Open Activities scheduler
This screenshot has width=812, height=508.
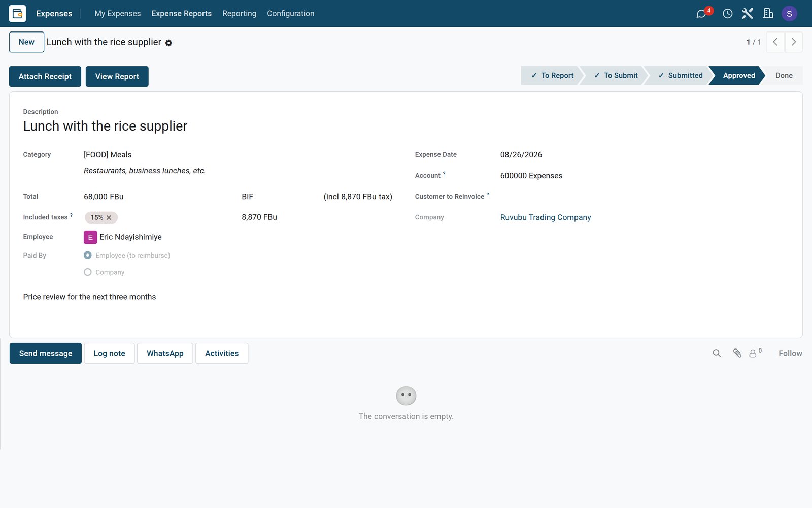[x=222, y=353]
